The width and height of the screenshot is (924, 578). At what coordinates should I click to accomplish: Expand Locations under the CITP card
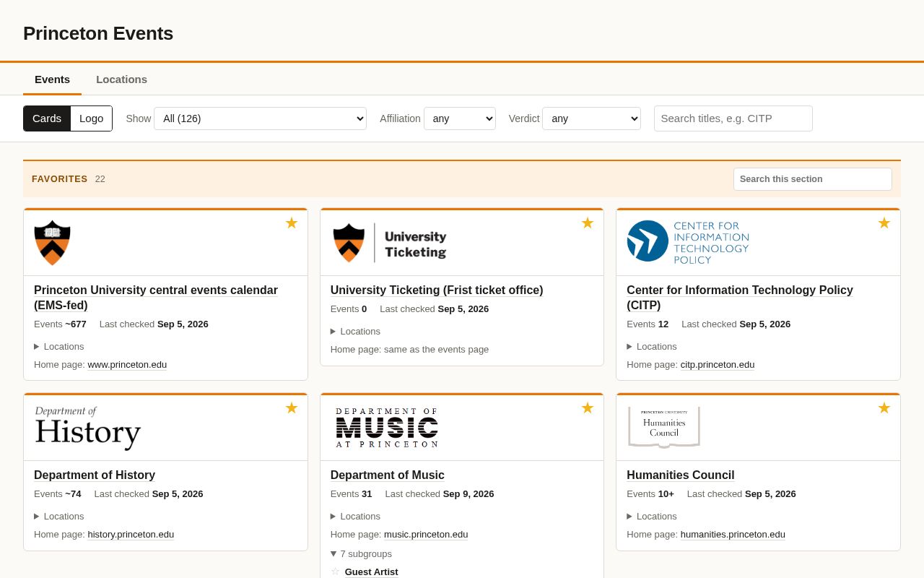[652, 346]
